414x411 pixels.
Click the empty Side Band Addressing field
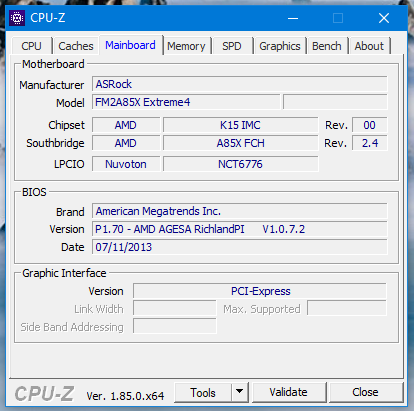175,327
